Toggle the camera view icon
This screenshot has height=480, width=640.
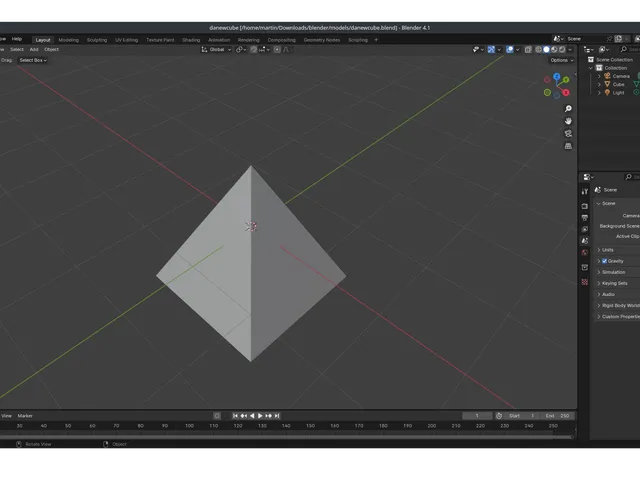(568, 133)
